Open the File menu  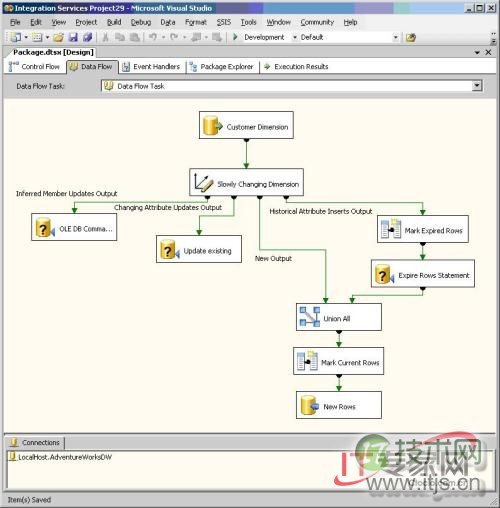pos(15,22)
